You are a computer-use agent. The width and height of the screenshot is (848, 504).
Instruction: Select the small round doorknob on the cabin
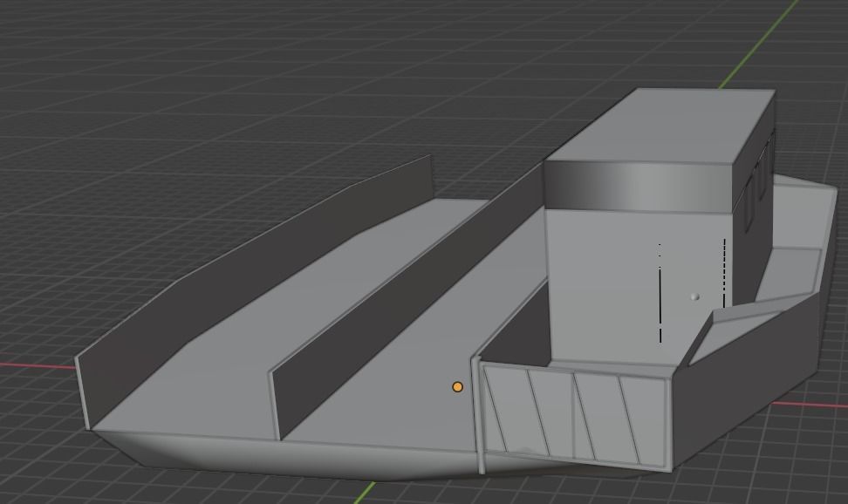pos(695,296)
